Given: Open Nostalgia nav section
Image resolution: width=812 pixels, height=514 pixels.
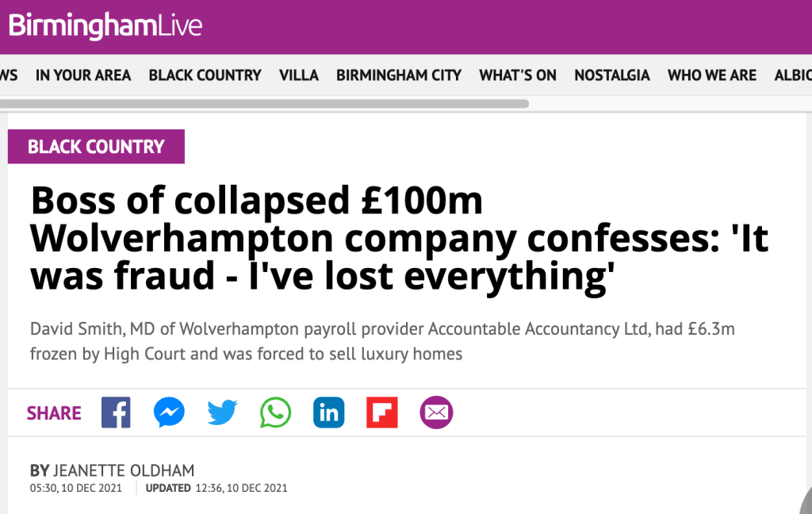Looking at the screenshot, I should pos(612,75).
